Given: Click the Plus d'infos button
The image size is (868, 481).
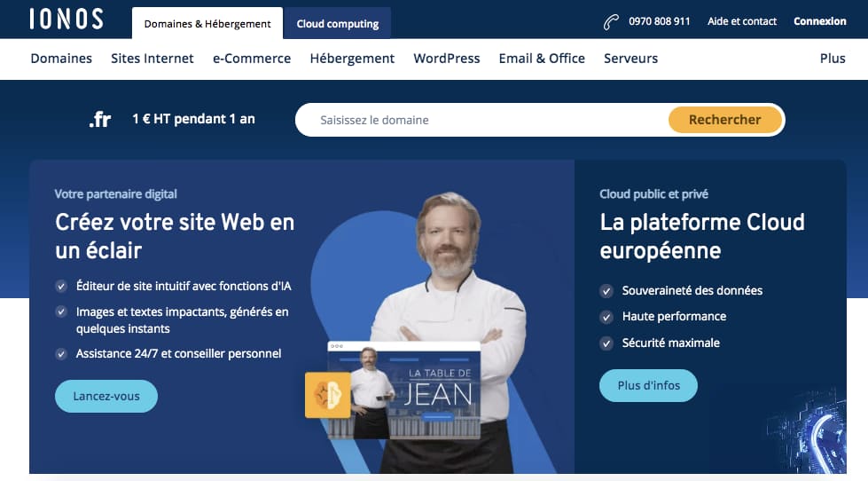Looking at the screenshot, I should click(x=648, y=386).
